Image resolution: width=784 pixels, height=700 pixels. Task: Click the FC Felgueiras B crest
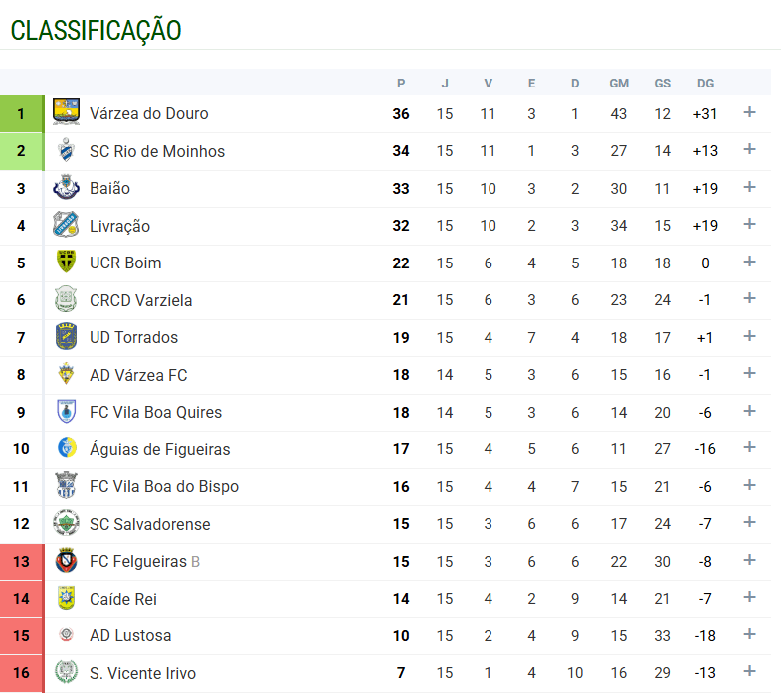point(66,561)
